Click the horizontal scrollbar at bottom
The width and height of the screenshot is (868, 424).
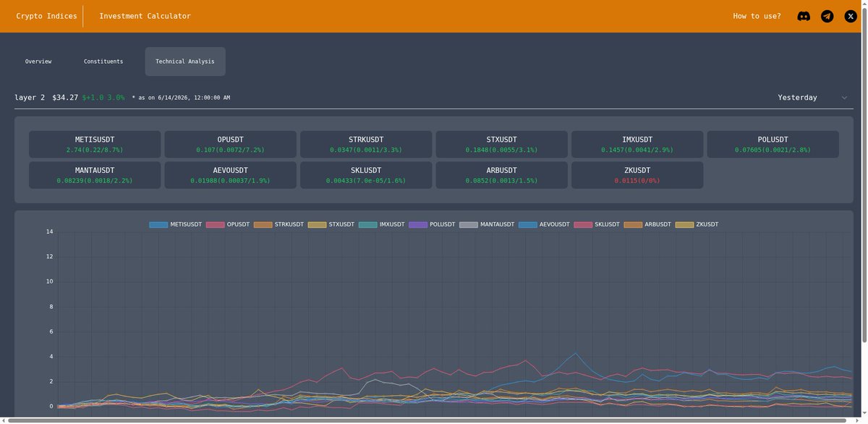(427, 420)
